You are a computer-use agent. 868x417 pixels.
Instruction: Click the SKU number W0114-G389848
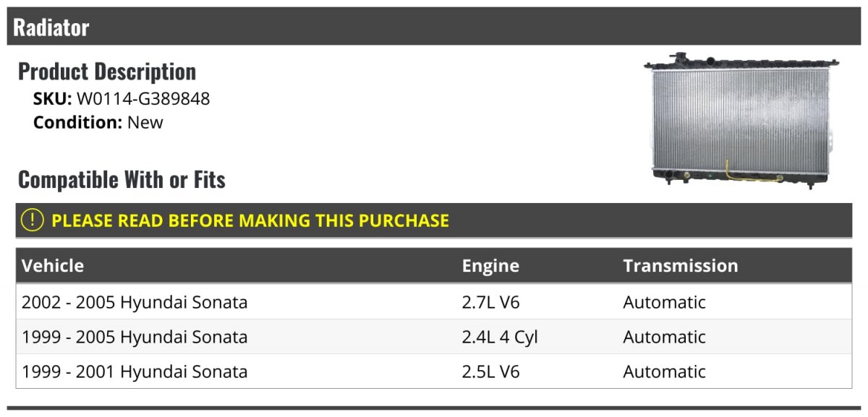tap(143, 99)
